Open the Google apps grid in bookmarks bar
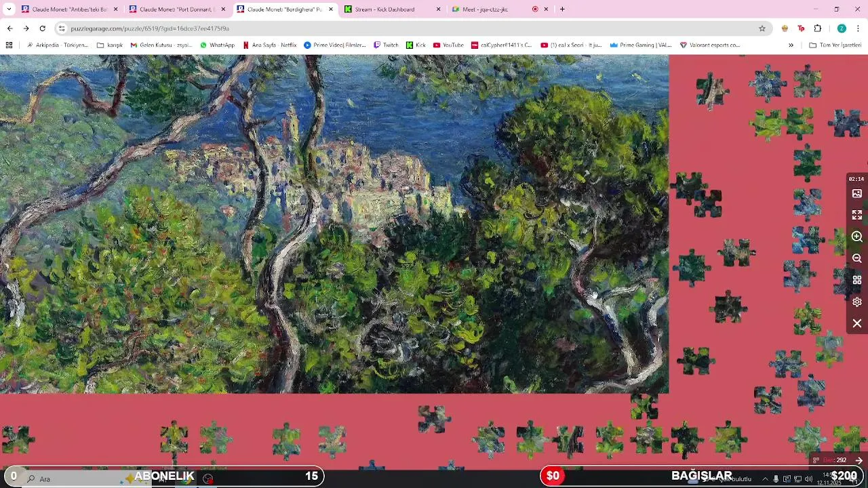The width and height of the screenshot is (868, 488). click(9, 45)
